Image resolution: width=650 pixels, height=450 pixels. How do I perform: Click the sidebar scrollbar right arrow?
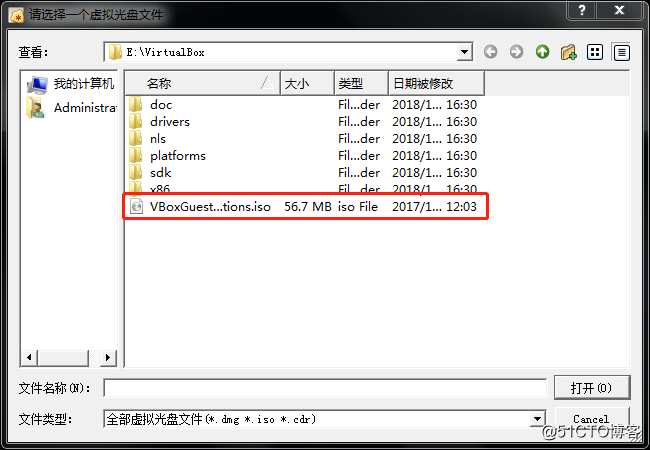(107, 358)
